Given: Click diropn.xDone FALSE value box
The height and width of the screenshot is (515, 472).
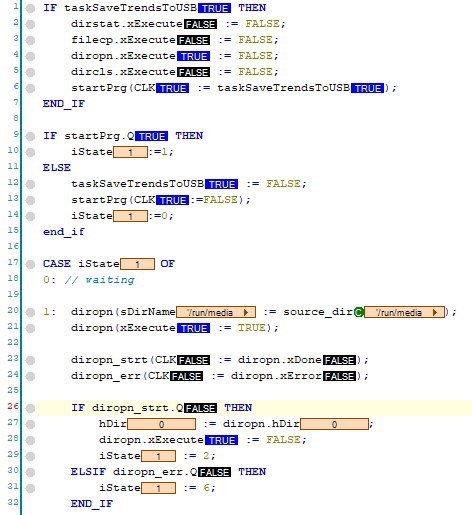Looking at the screenshot, I should click(340, 360).
